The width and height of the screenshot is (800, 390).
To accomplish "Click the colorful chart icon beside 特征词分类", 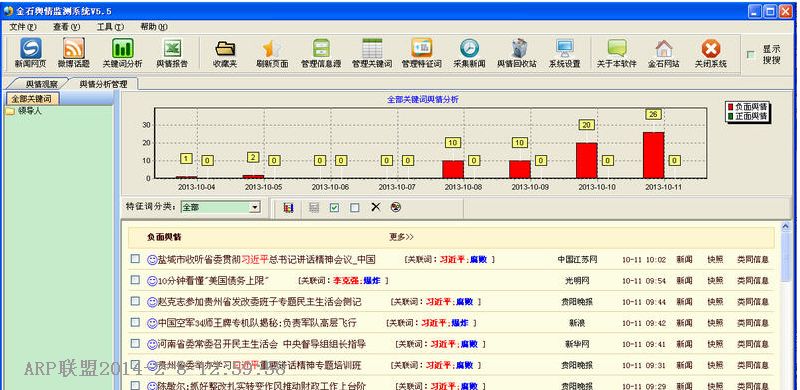I will (x=288, y=208).
